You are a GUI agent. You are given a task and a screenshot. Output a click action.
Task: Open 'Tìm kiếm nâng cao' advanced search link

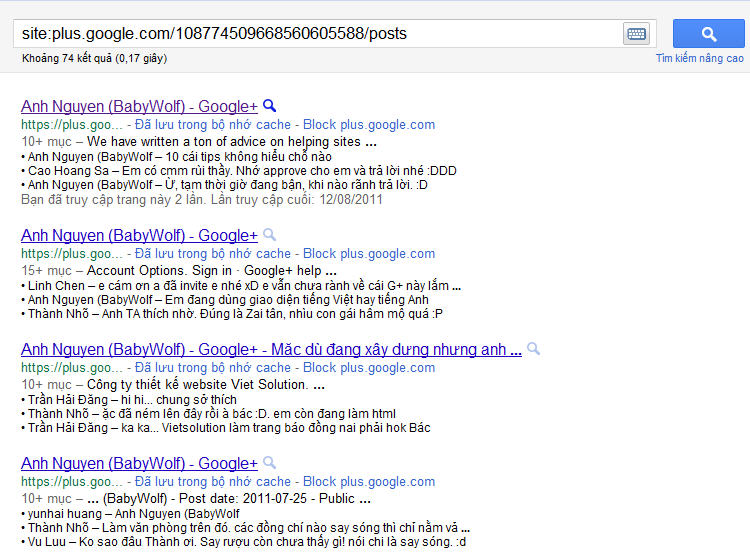(x=700, y=58)
